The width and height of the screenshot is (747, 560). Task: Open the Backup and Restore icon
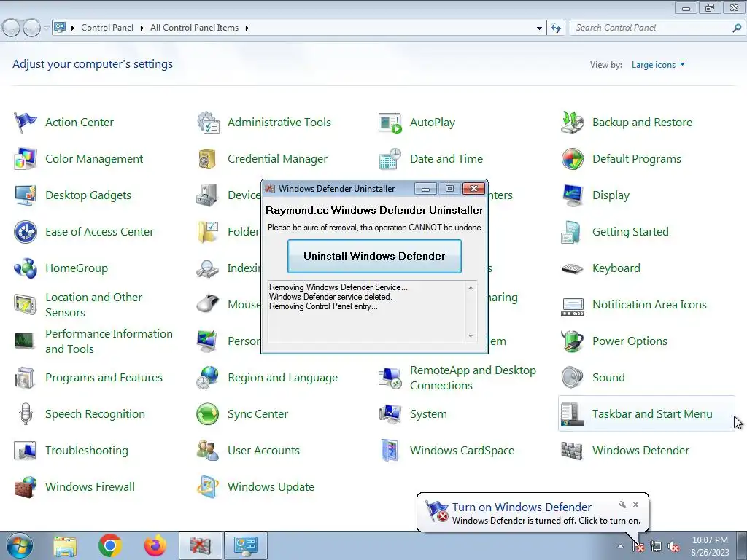point(573,122)
